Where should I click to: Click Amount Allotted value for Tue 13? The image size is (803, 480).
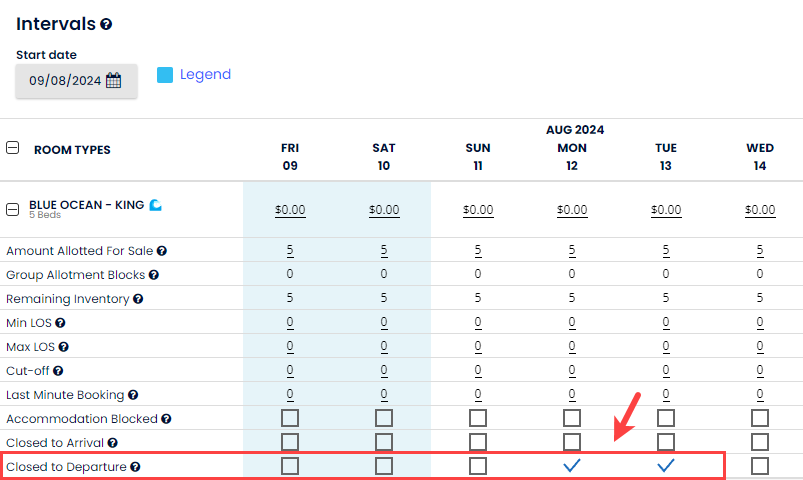(666, 251)
